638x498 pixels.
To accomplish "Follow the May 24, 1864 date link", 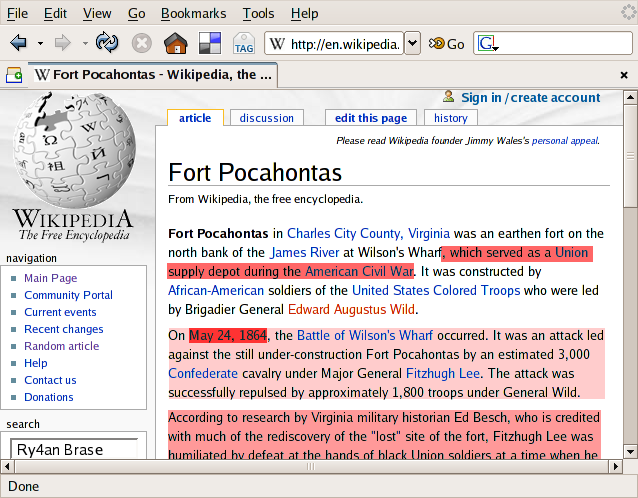I will (x=228, y=336).
